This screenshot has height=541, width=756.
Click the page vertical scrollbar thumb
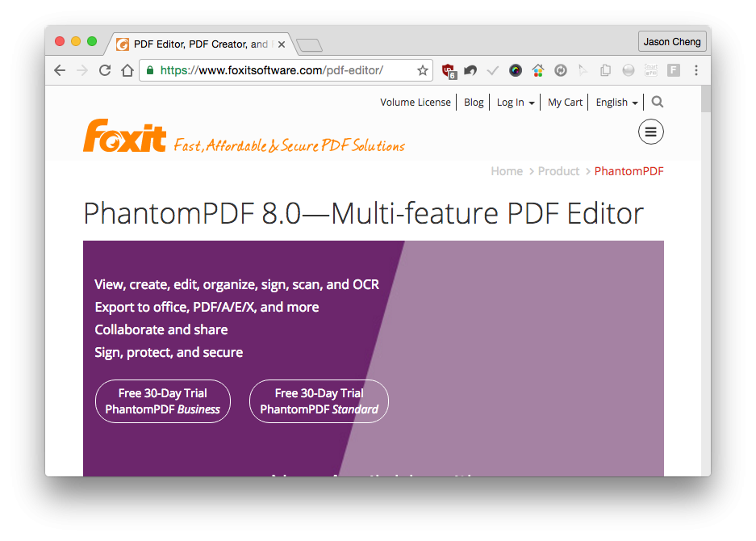pyautogui.click(x=706, y=99)
